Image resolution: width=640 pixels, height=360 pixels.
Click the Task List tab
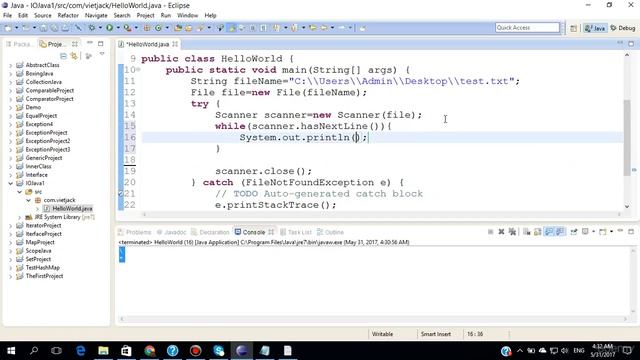(296, 232)
